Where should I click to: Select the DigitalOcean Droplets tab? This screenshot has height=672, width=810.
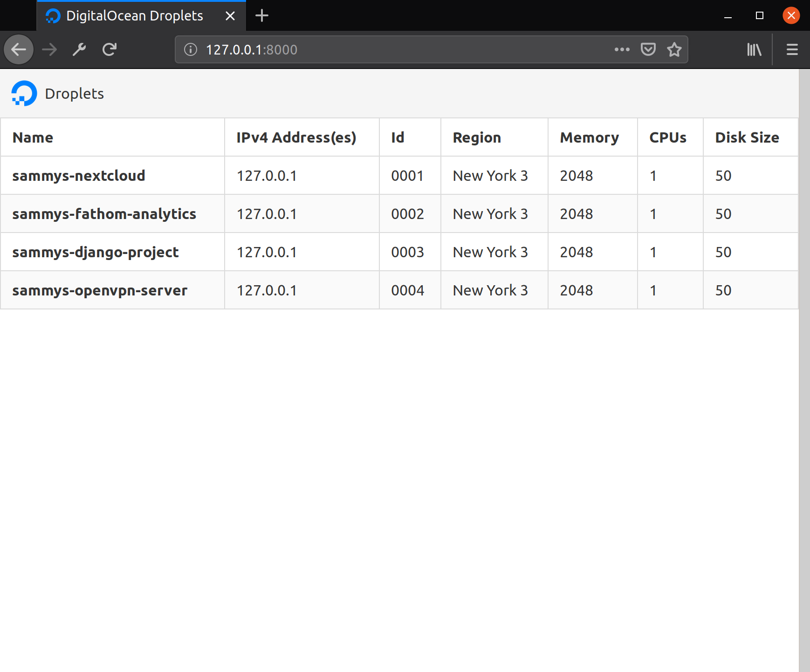[141, 16]
